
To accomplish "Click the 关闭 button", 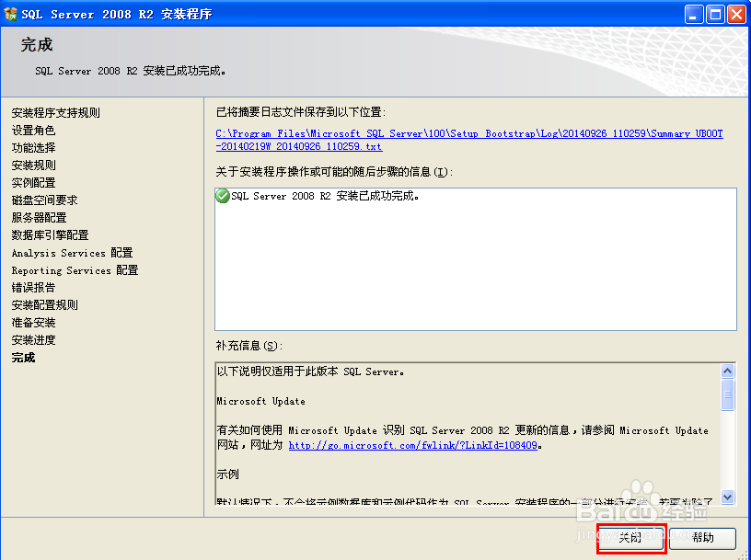I will (630, 538).
